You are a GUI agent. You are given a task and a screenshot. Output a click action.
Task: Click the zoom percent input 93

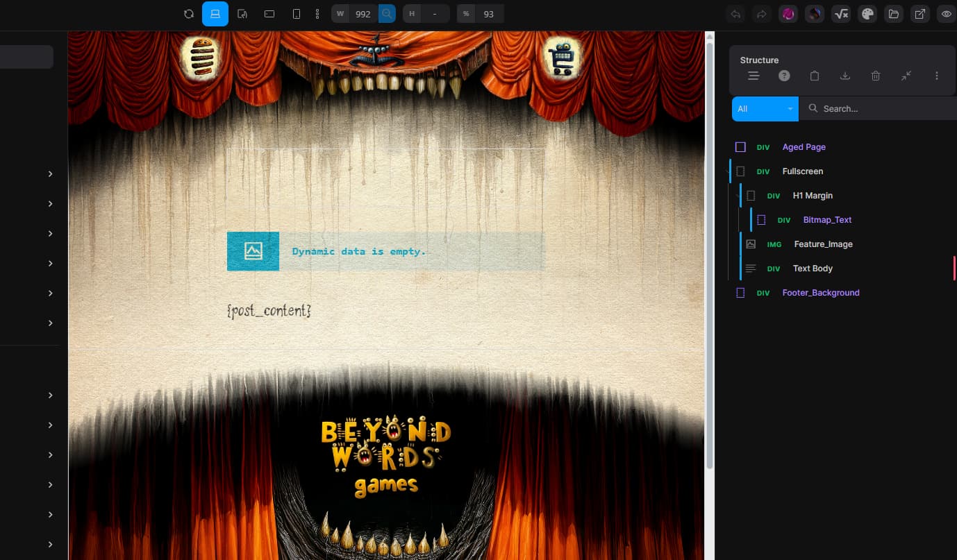[489, 14]
